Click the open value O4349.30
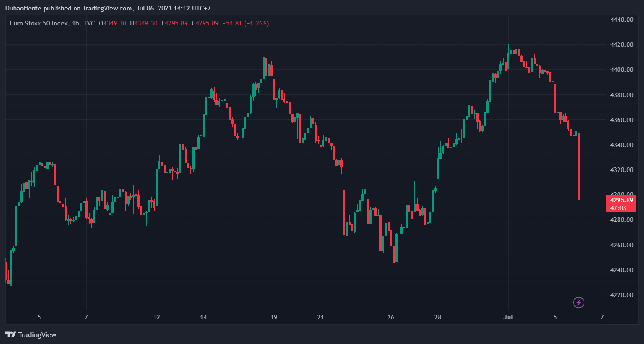The height and width of the screenshot is (344, 644). 113,23
